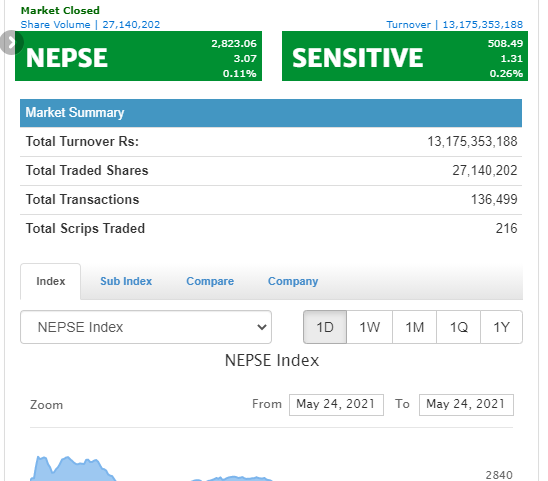Select the 1W time range
The width and height of the screenshot is (548, 481).
point(369,327)
